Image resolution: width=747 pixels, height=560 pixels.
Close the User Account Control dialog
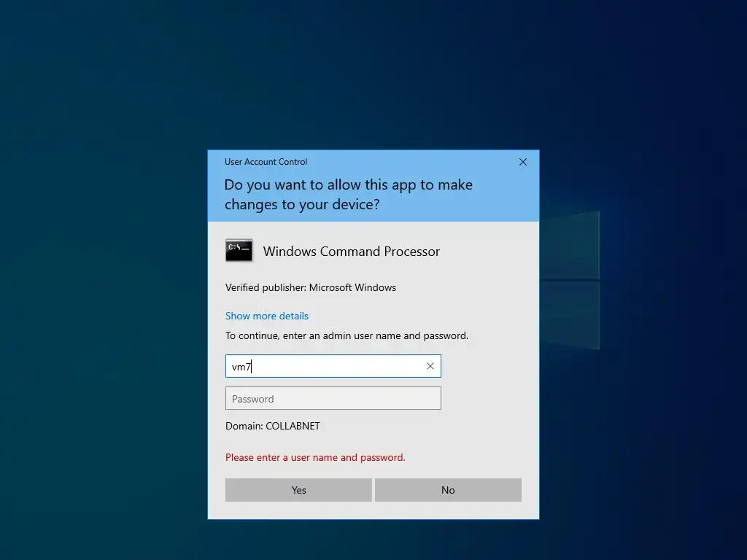point(522,162)
